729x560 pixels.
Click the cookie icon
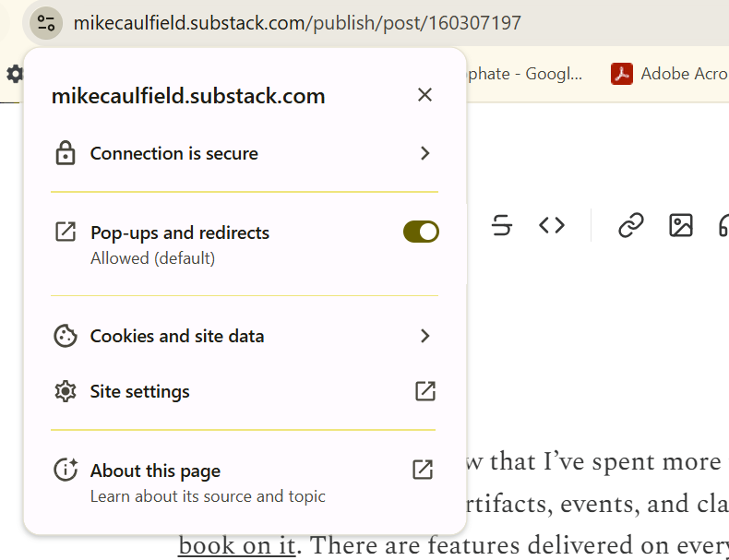66,336
